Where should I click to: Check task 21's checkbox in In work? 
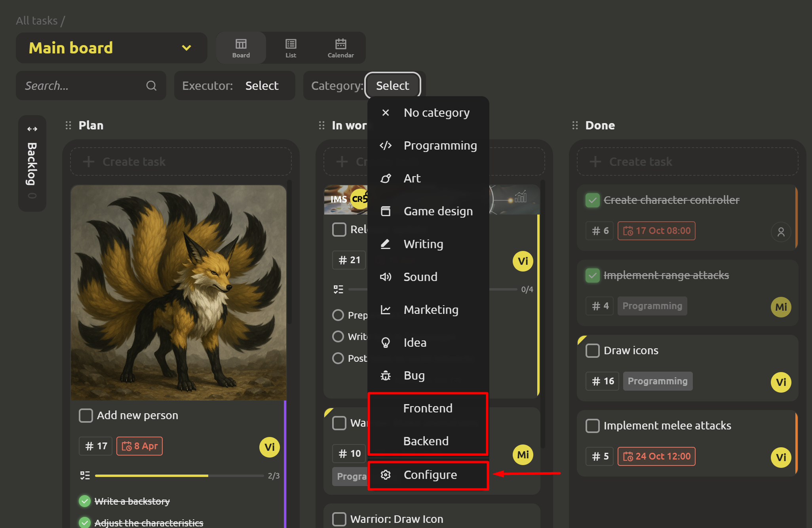point(339,230)
